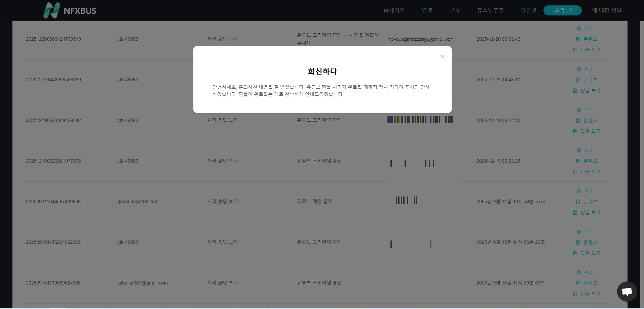Click 취소 for ticket 20251220 09:03:42
Image resolution: width=644 pixels, height=309 pixels.
point(585,29)
